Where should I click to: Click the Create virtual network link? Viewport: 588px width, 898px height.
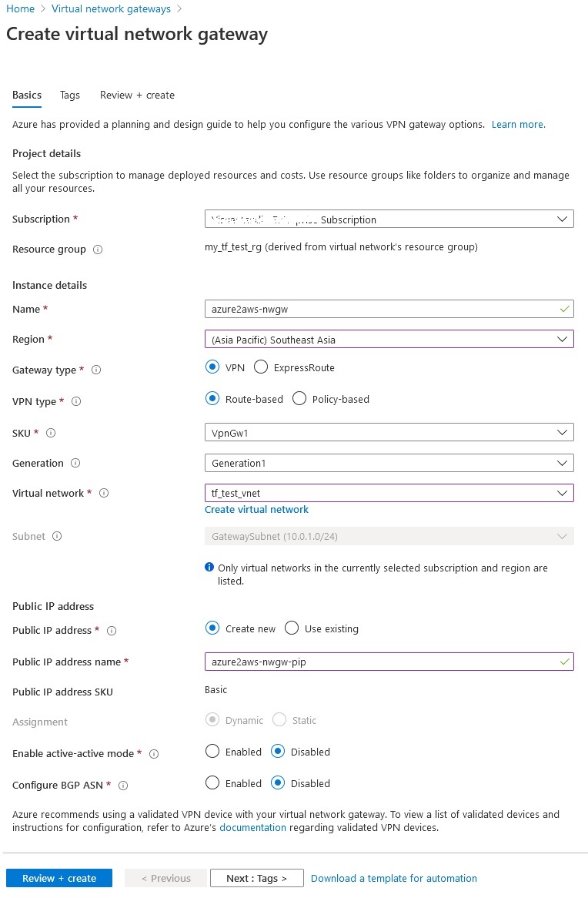(x=256, y=509)
